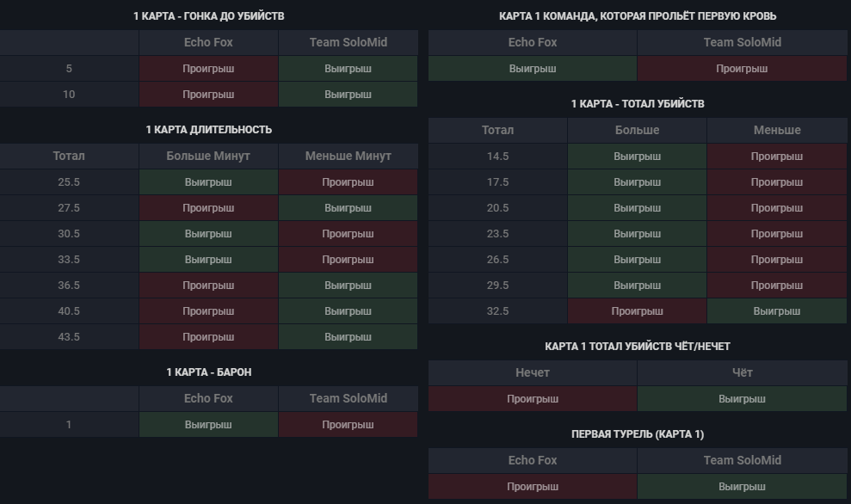Screen dimensions: 851x504
Task: Select the "Нечет" column header
Action: coord(533,372)
